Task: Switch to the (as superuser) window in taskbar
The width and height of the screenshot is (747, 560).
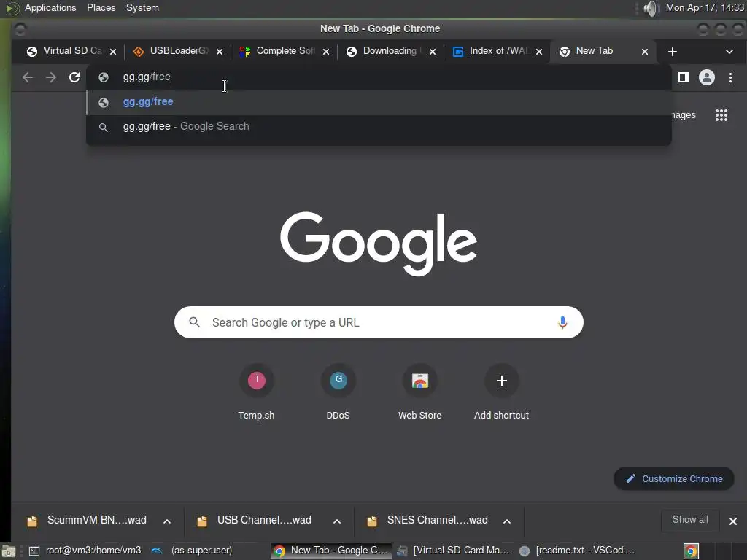Action: (x=192, y=551)
